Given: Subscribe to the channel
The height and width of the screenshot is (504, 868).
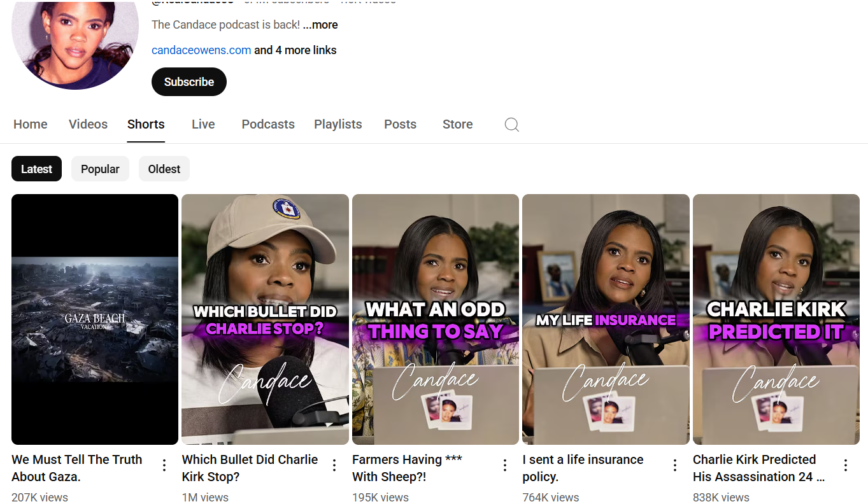Looking at the screenshot, I should pyautogui.click(x=189, y=81).
